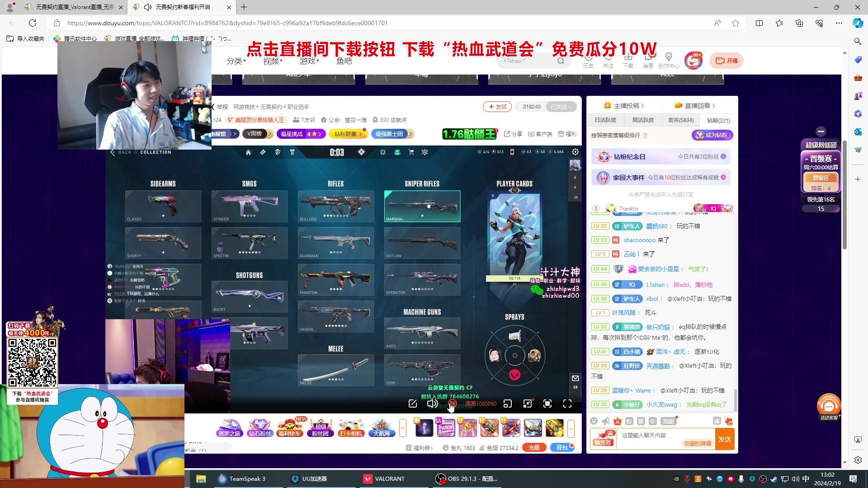Click the 充值 recharge button
This screenshot has width=868, height=488.
(534, 447)
